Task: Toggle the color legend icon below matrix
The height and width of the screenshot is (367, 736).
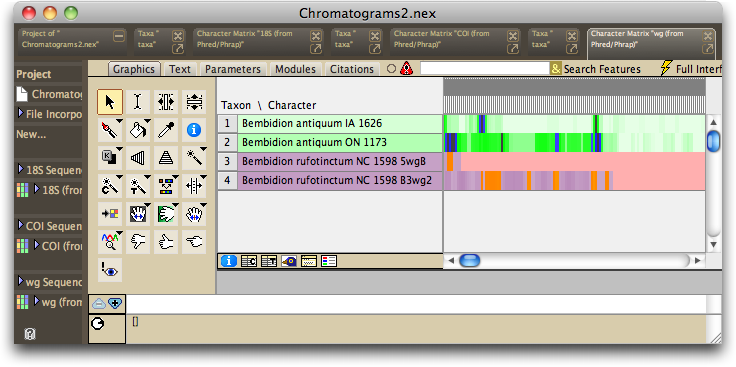Action: coord(329,261)
